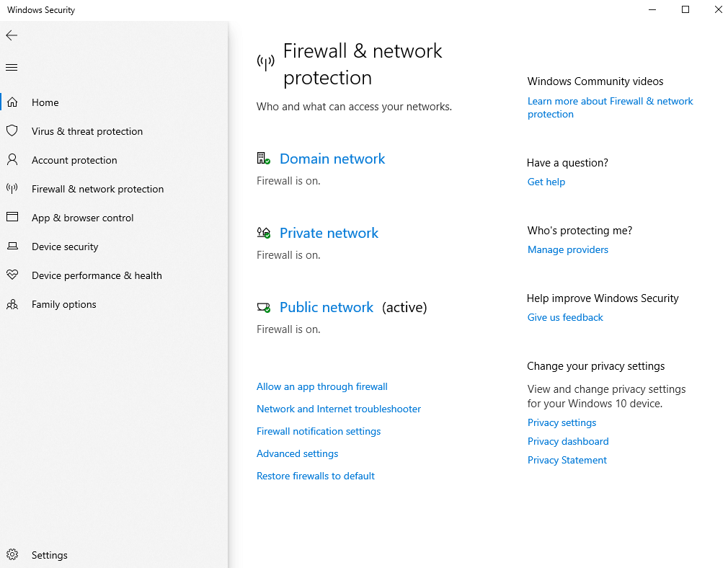Open the Network and Internet troubleshooter
728x568 pixels.
coord(338,409)
